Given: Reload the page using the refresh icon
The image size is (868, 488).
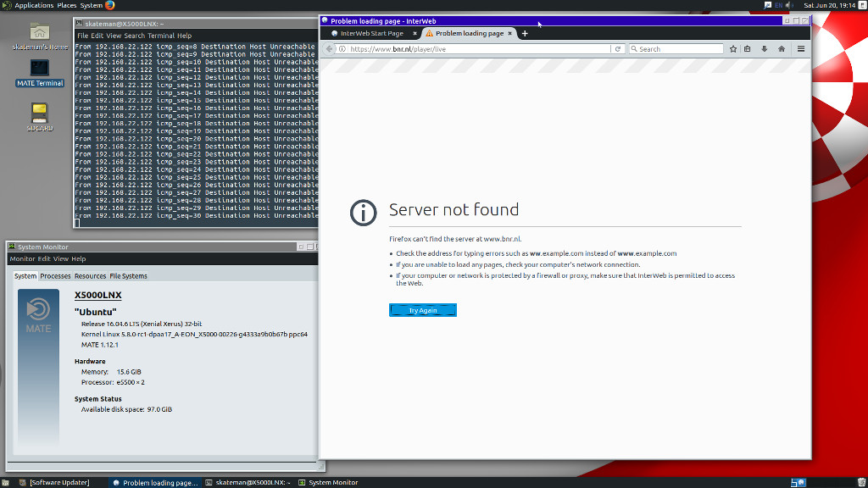Looking at the screenshot, I should click(619, 49).
